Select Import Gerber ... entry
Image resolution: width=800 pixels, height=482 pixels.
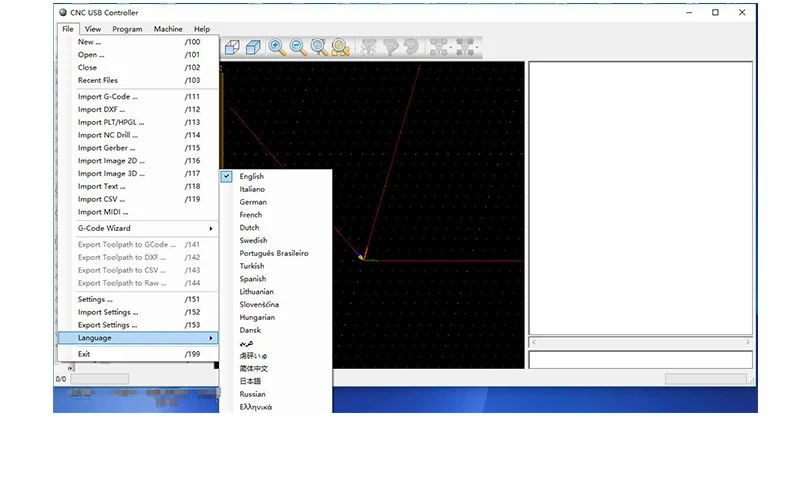[138, 147]
